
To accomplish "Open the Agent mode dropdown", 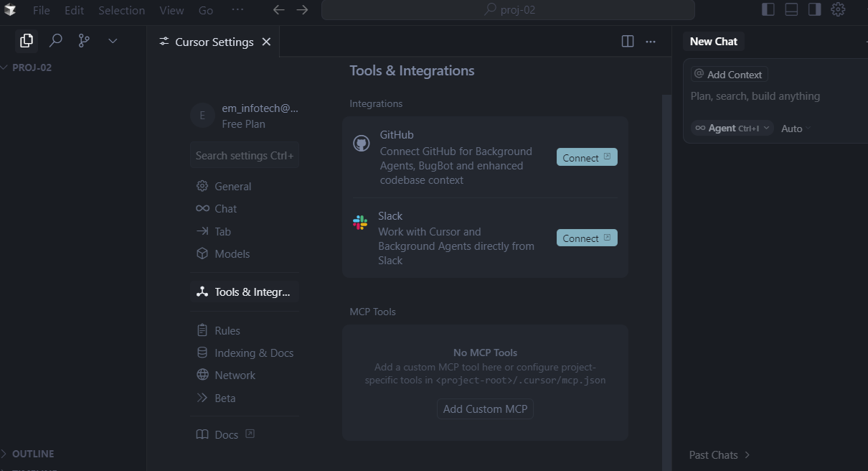I will click(732, 128).
